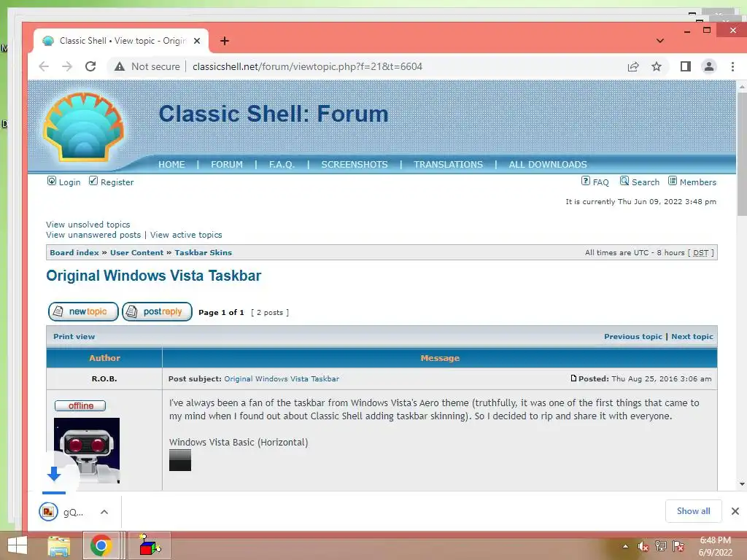Image resolution: width=747 pixels, height=560 pixels.
Task: Click the postreply button
Action: pos(158,311)
